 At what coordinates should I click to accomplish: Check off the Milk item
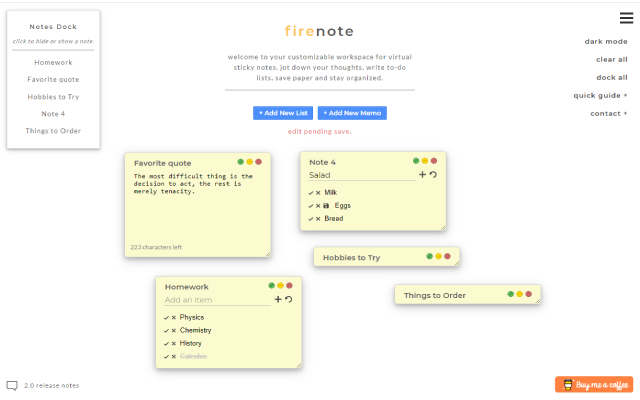[x=311, y=193]
